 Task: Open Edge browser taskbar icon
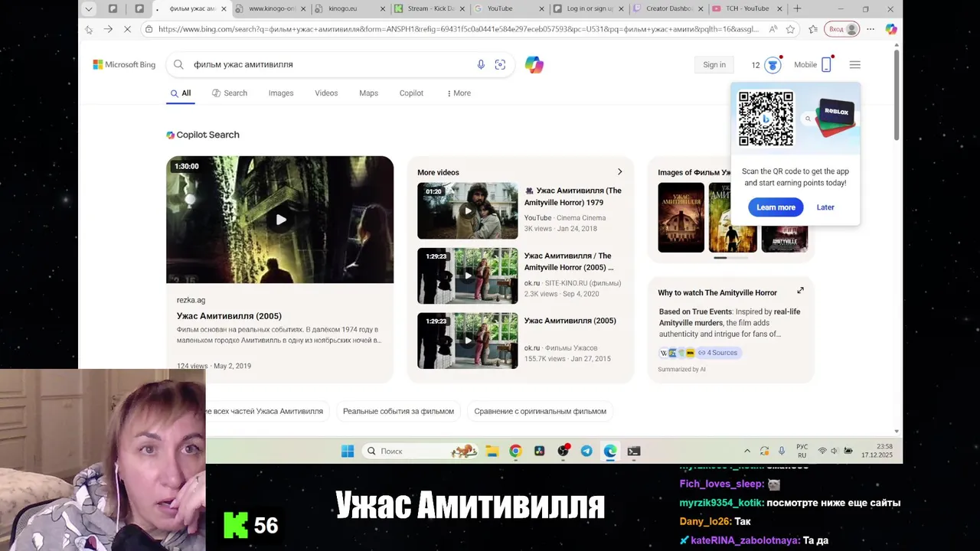(x=610, y=451)
